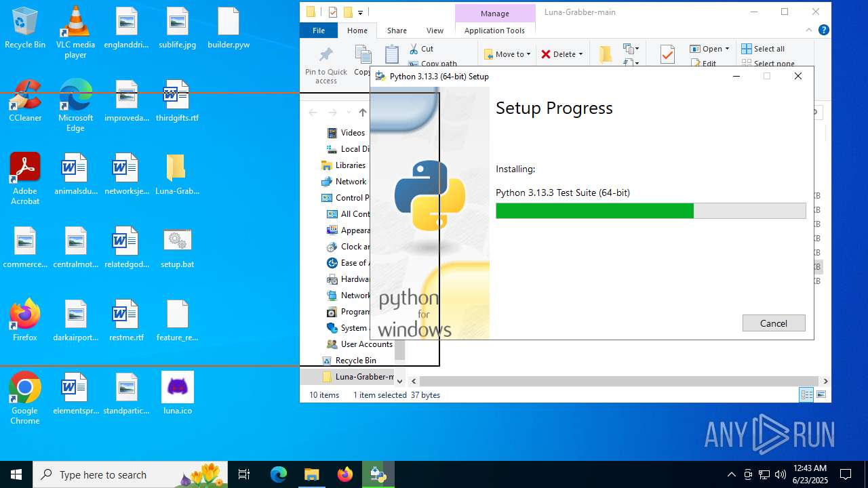Open the Open dropdown arrow in ribbon
868x488 pixels.
[727, 49]
